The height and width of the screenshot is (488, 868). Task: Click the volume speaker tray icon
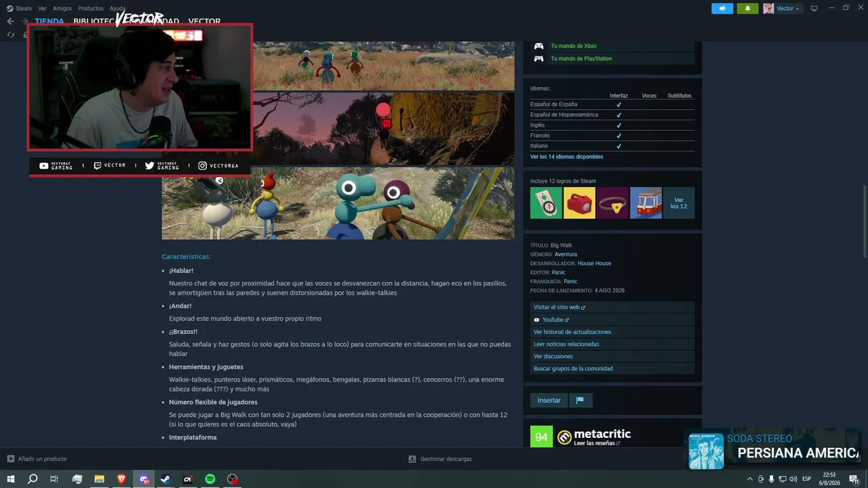(x=793, y=479)
